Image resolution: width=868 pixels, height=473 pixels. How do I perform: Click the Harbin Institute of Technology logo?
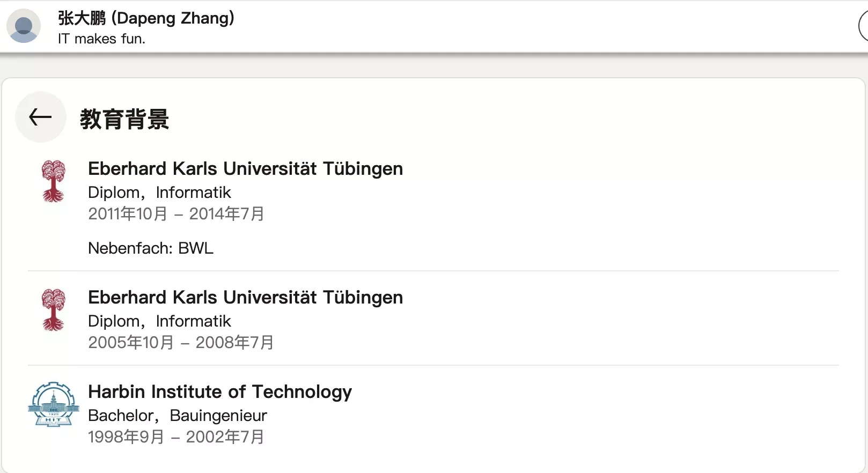54,404
